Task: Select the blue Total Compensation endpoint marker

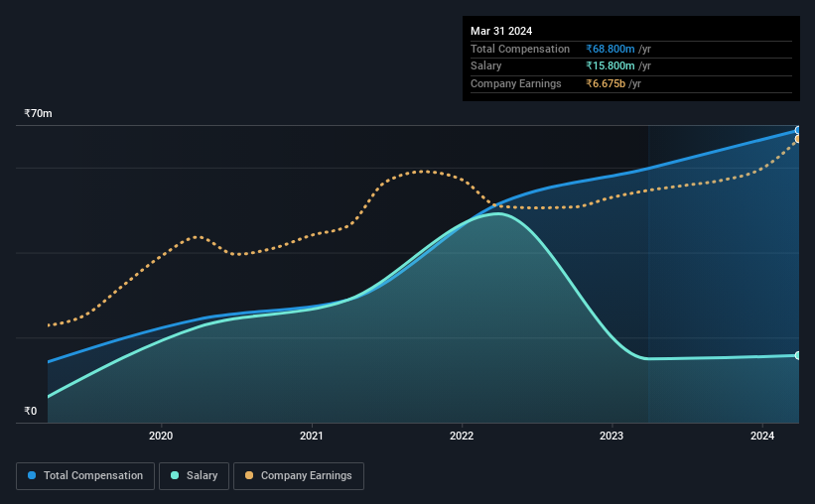Action: pyautogui.click(x=798, y=130)
